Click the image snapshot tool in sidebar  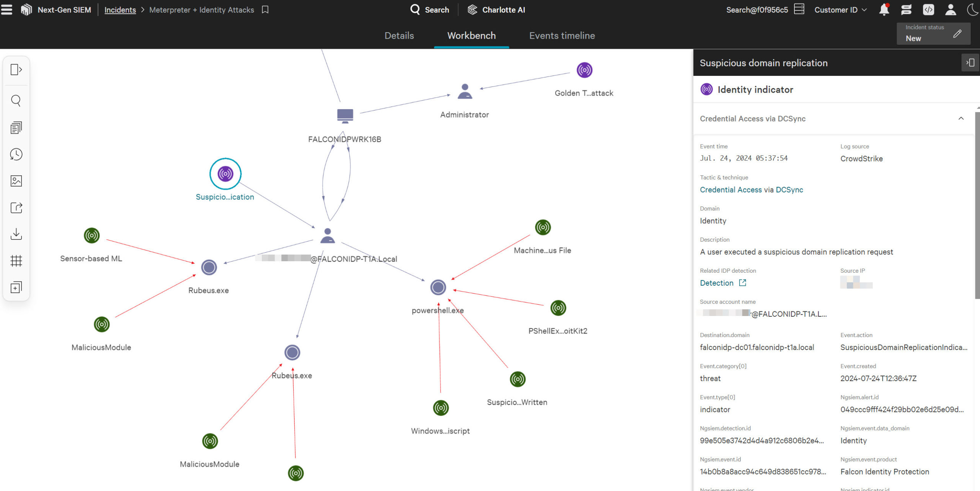click(x=16, y=181)
